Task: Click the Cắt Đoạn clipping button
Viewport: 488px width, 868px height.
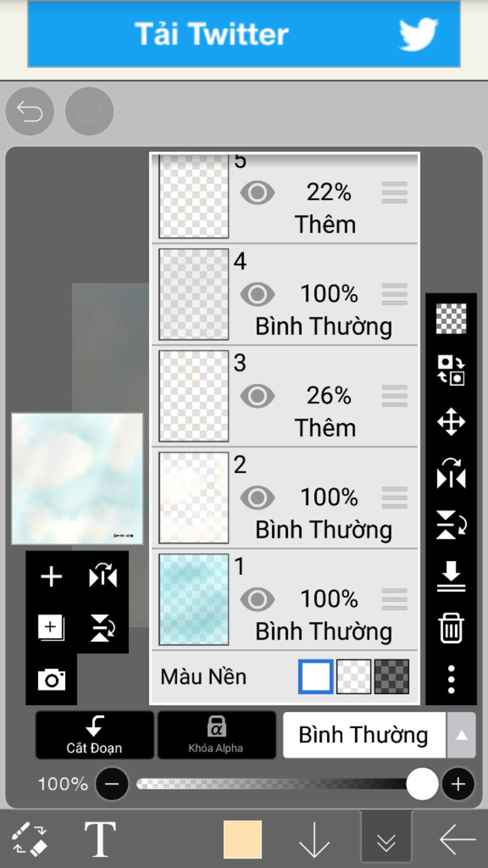Action: tap(94, 735)
